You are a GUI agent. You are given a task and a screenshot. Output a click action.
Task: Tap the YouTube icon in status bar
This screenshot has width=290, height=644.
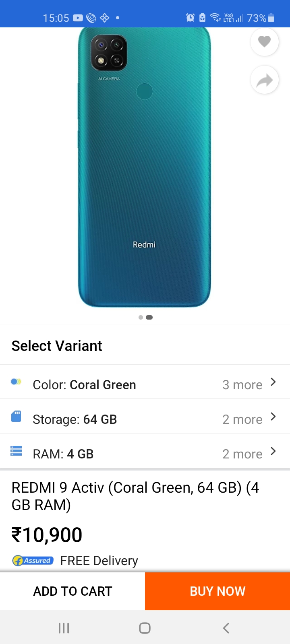point(78,18)
